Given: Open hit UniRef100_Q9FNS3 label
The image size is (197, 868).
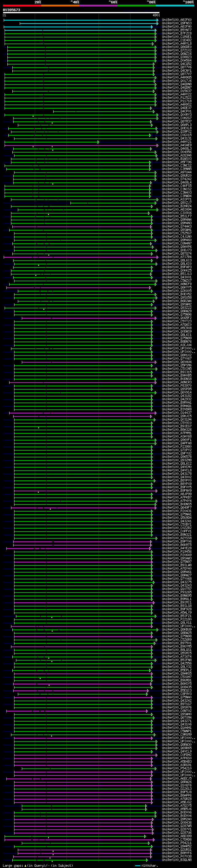Looking at the screenshot, I should click(177, 23).
